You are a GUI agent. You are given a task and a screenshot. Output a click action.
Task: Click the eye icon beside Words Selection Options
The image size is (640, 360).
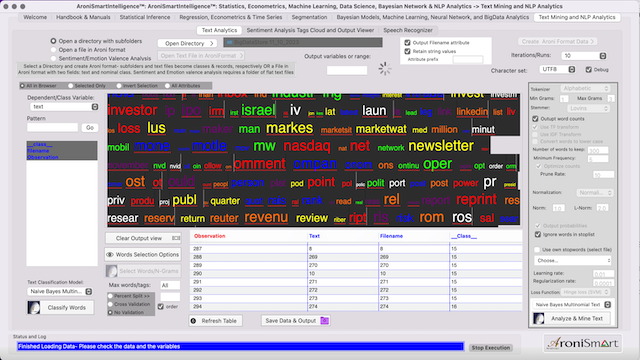(x=110, y=255)
